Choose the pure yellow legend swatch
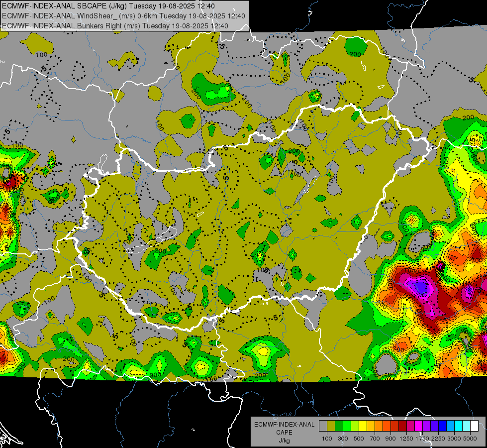This screenshot has width=487, height=448. pos(363,426)
